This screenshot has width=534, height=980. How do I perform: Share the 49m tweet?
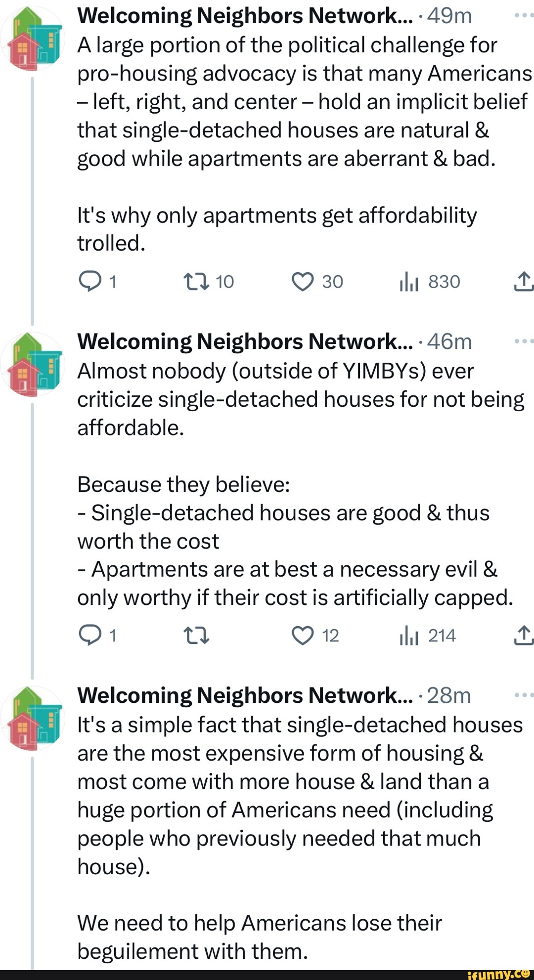click(523, 281)
